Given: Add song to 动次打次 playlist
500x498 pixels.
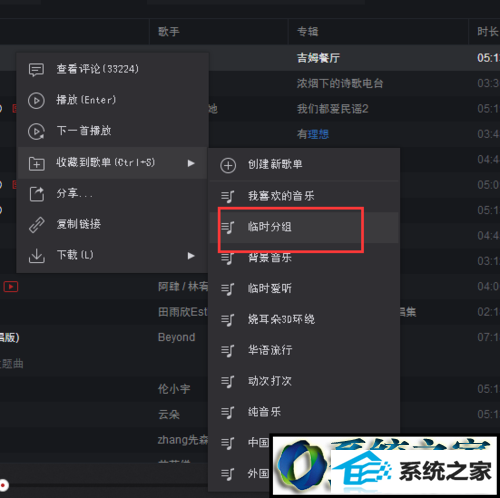Looking at the screenshot, I should tap(304, 381).
